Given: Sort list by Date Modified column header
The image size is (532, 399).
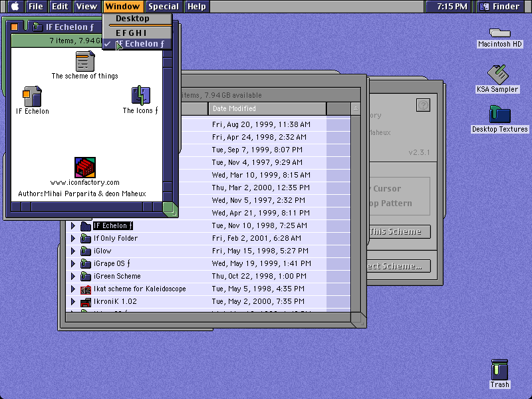Looking at the screenshot, I should pyautogui.click(x=267, y=108).
